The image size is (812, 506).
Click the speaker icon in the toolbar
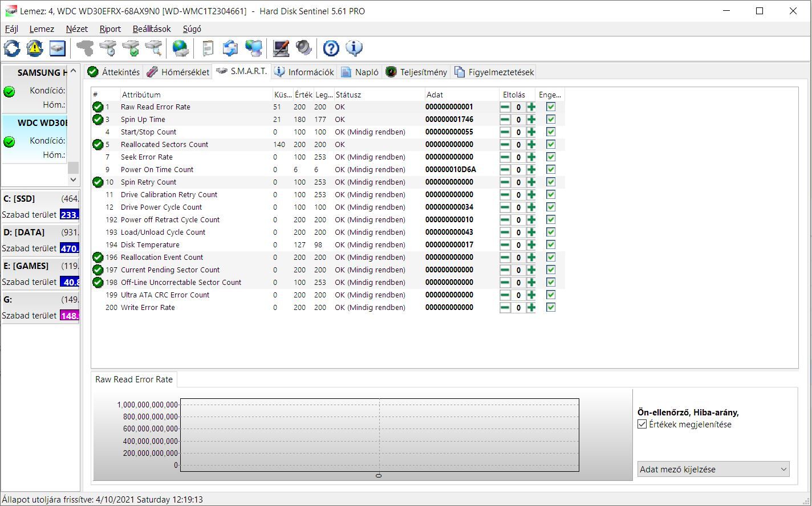[303, 48]
